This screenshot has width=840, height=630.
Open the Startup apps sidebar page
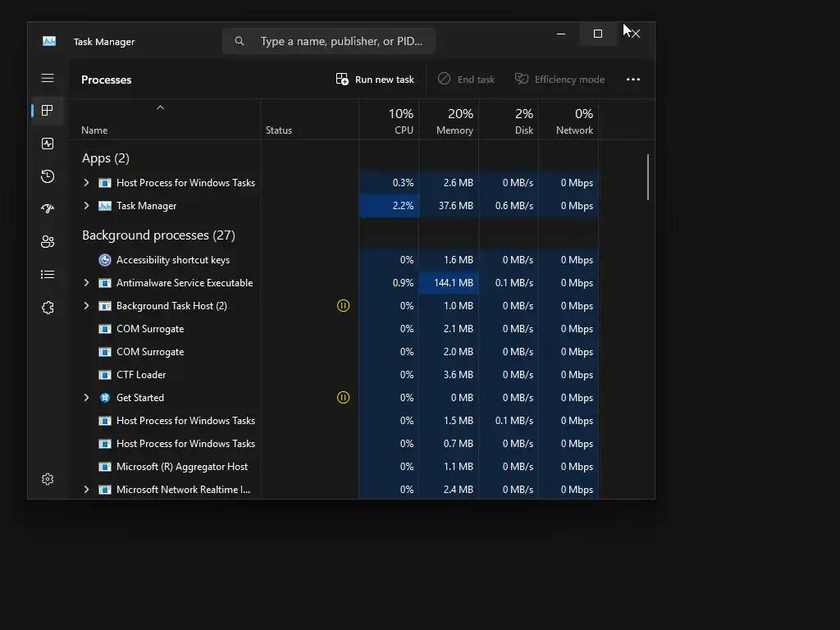point(48,209)
